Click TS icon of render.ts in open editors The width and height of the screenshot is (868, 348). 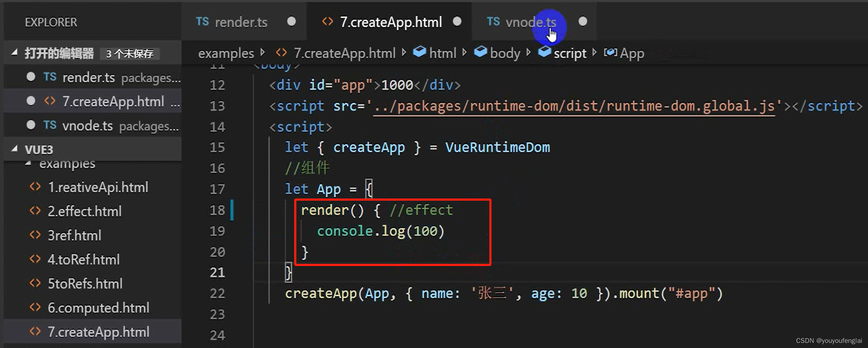pyautogui.click(x=50, y=77)
